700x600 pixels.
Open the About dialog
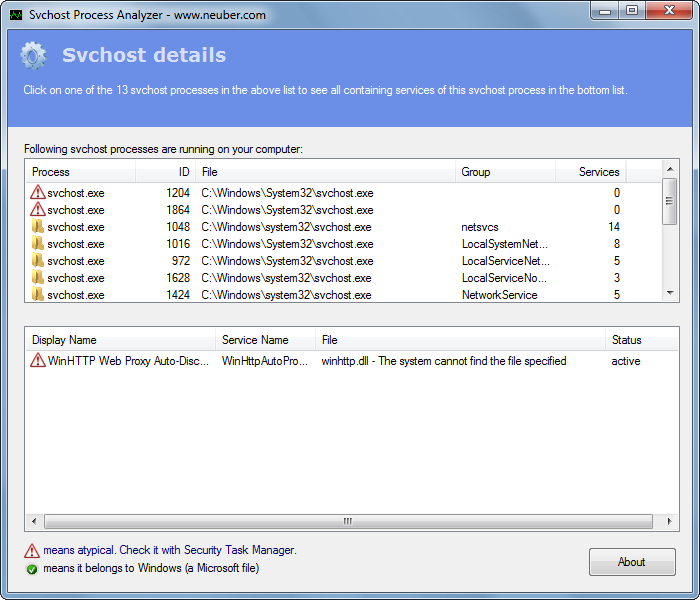coord(632,562)
